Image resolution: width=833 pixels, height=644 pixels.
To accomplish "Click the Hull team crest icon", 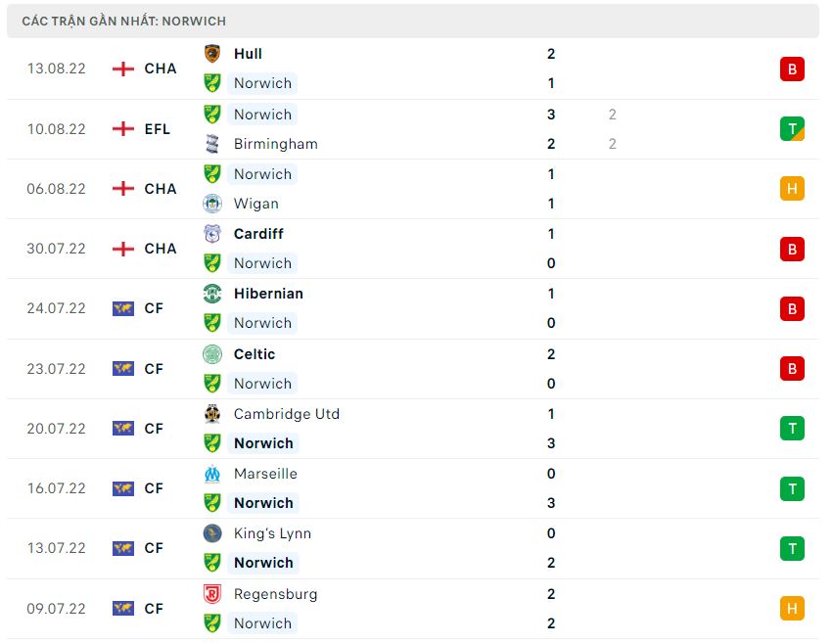I will pyautogui.click(x=212, y=54).
